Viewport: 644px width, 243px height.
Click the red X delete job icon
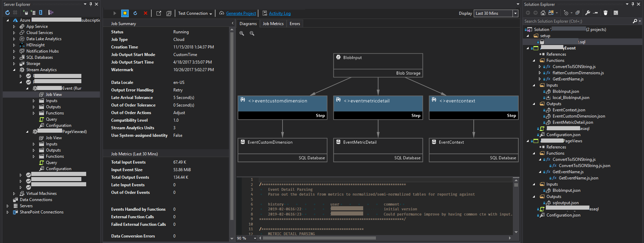pyautogui.click(x=146, y=13)
